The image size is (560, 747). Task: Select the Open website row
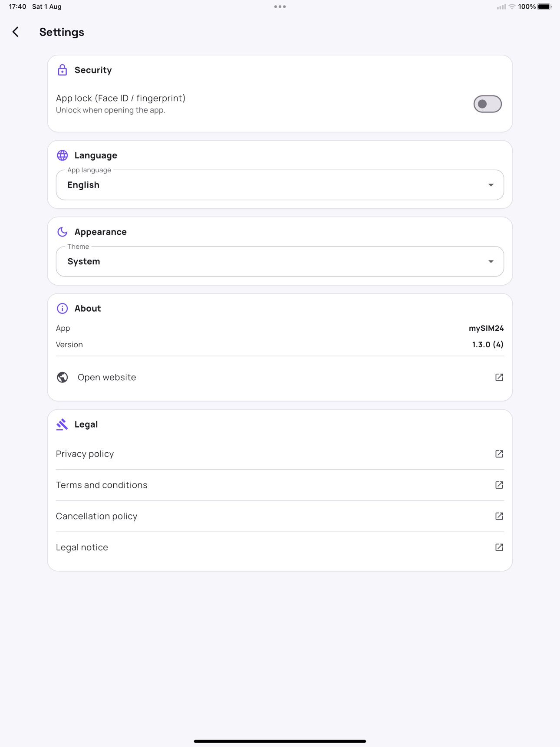280,377
